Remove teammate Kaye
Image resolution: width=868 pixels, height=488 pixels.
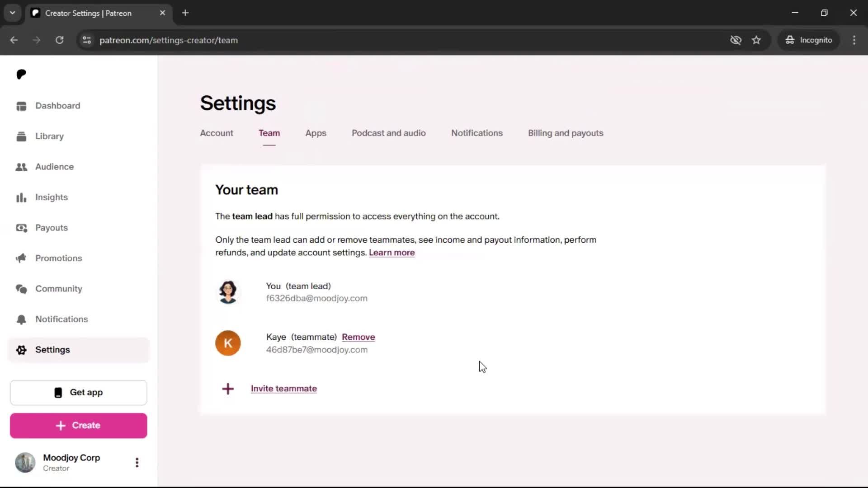(x=359, y=337)
